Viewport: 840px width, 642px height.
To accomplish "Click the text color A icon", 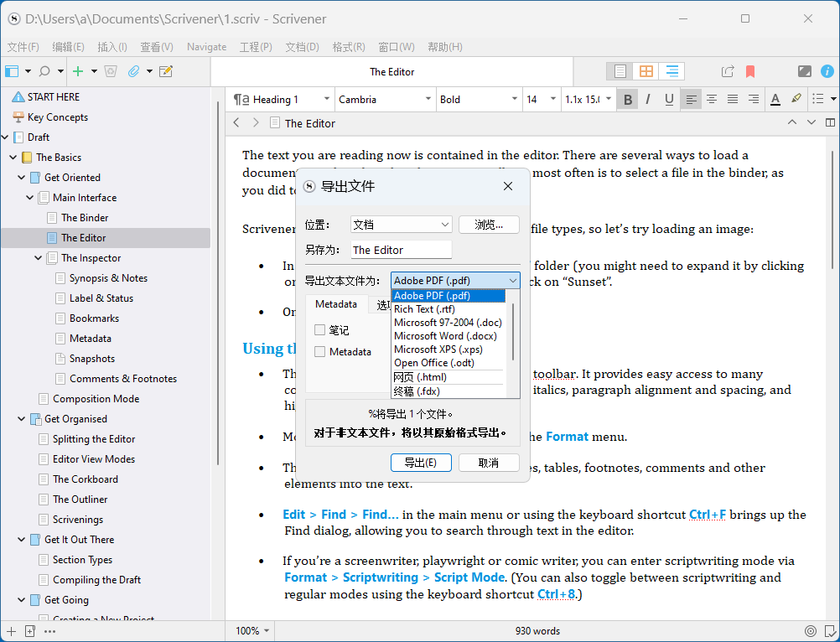I will pyautogui.click(x=775, y=100).
